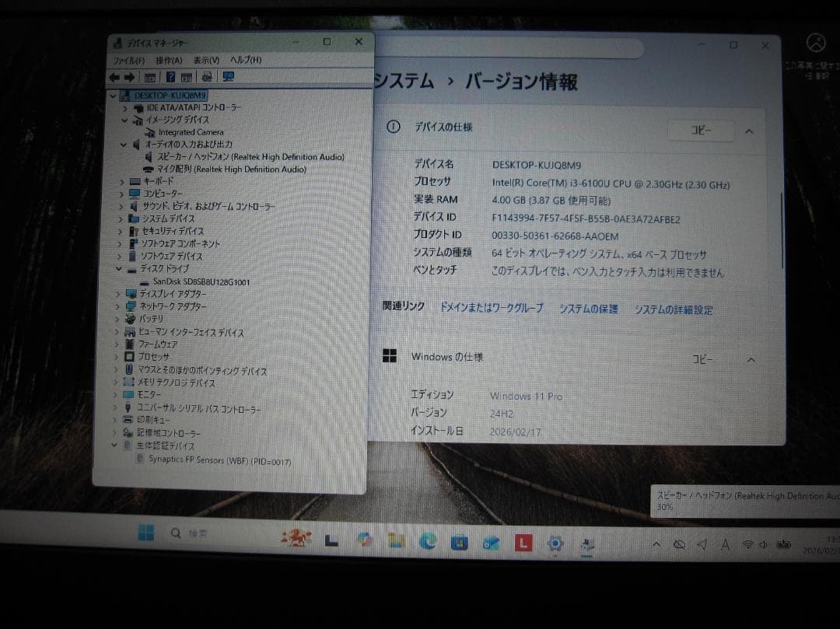Select スピーカー / ヘッドフォン Realtek device
The height and width of the screenshot is (629, 840).
point(250,157)
